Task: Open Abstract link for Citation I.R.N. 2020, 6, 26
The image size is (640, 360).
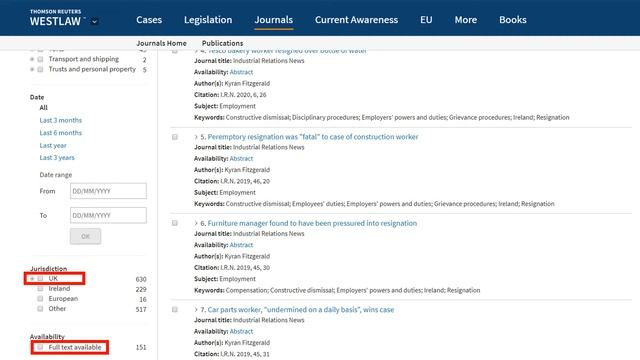Action: (241, 72)
